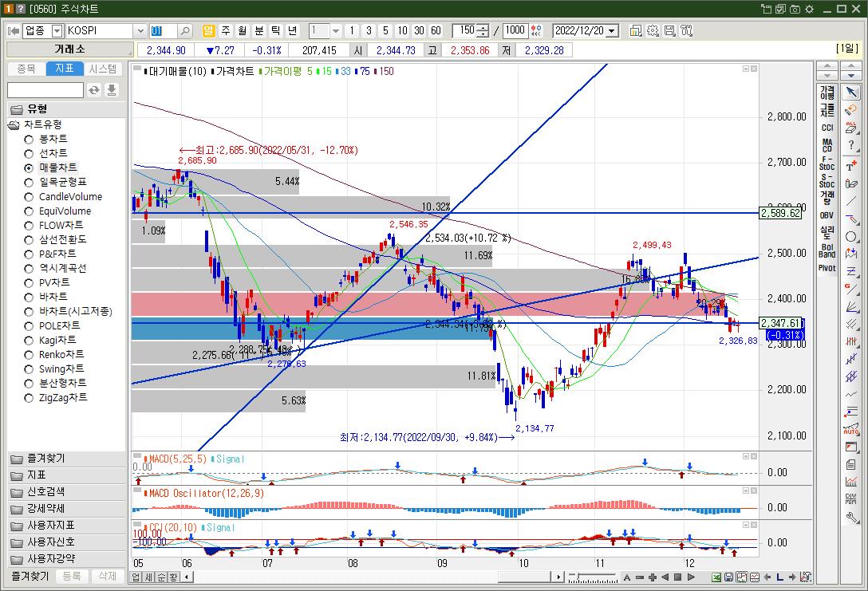Open the question mark help tool

pos(851,146)
